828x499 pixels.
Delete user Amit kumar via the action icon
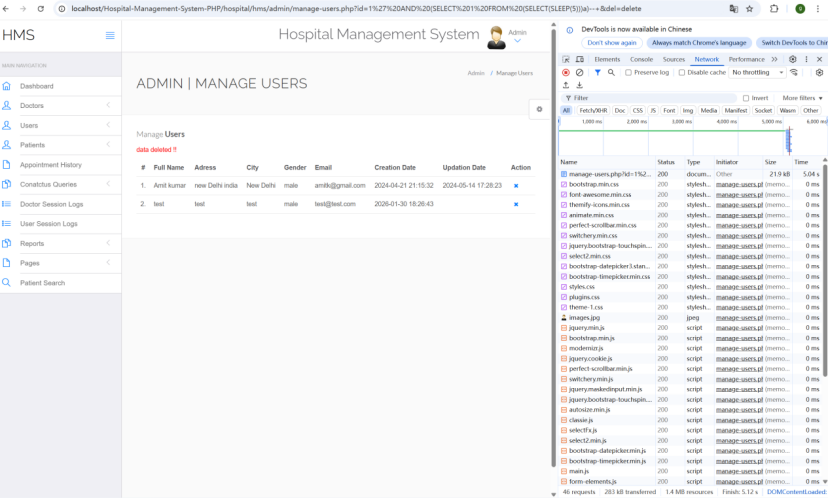(x=516, y=185)
